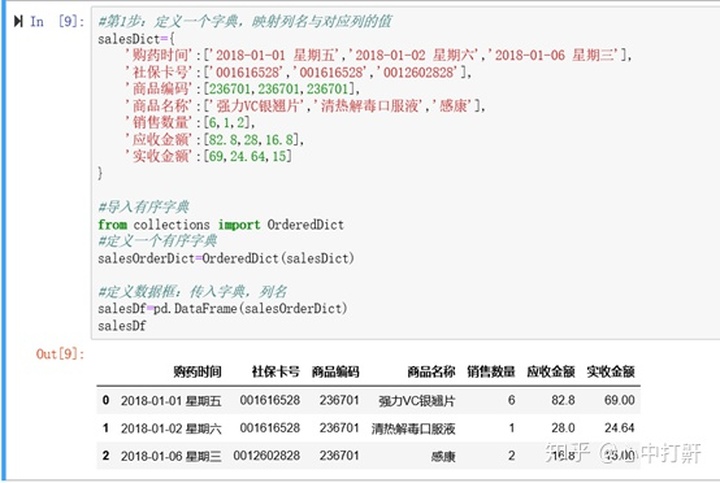
Task: Click the last 'salesDf' code line
Action: pos(122,326)
